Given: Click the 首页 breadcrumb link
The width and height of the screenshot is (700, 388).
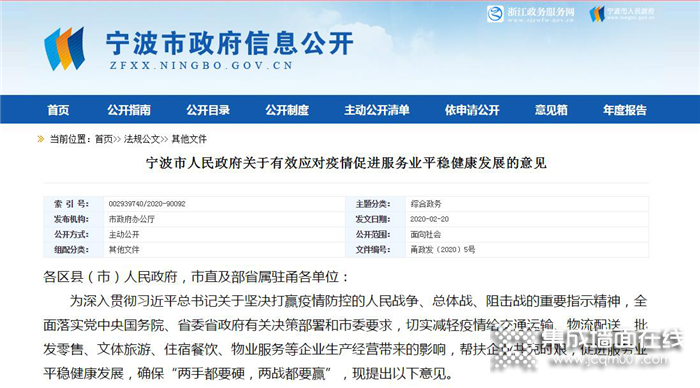Looking at the screenshot, I should pos(104,139).
